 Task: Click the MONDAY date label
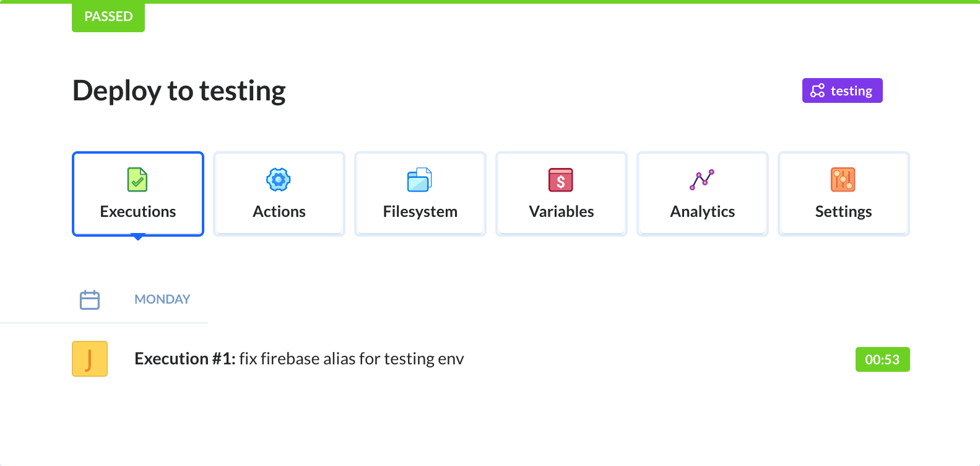pyautogui.click(x=162, y=299)
